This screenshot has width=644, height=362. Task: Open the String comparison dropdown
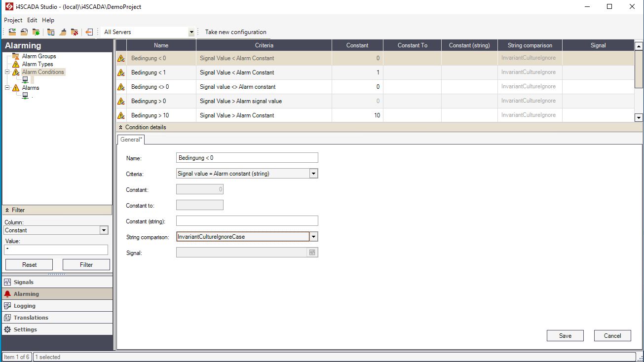313,236
